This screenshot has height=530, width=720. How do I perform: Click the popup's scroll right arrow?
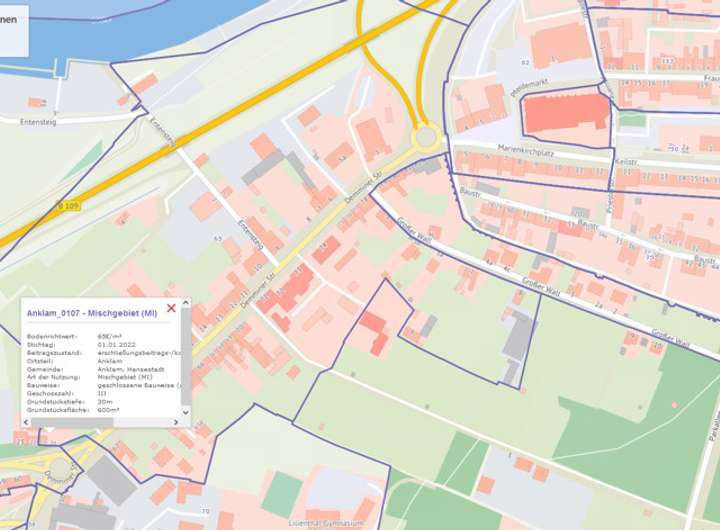coord(176,422)
